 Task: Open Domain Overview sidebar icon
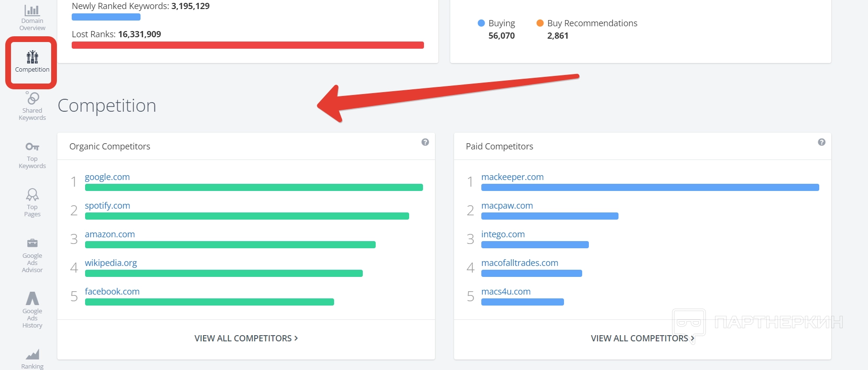point(32,11)
